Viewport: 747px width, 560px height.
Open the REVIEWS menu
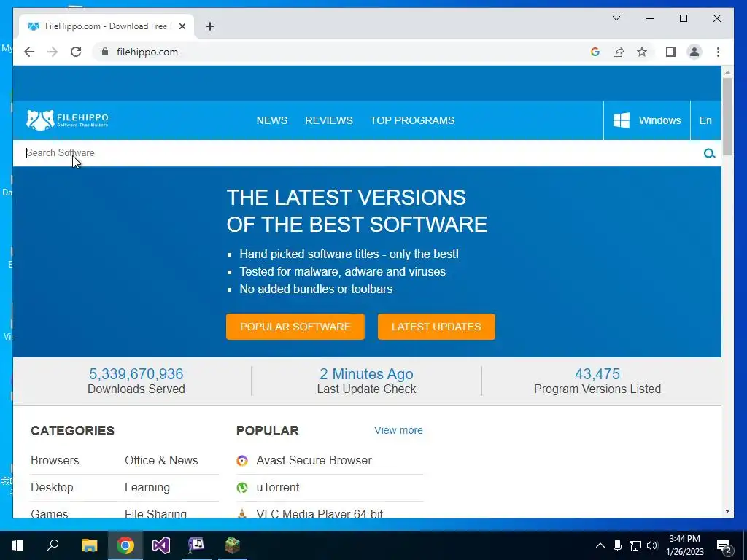(x=329, y=120)
